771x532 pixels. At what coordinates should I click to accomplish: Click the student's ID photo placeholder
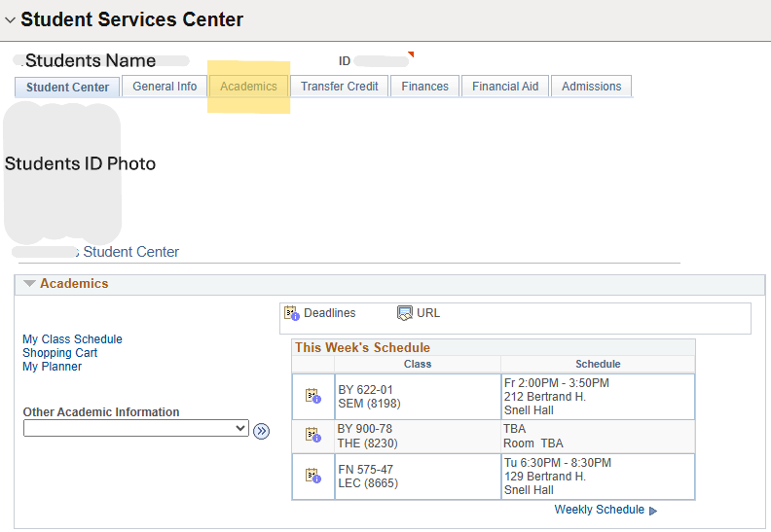[x=62, y=173]
